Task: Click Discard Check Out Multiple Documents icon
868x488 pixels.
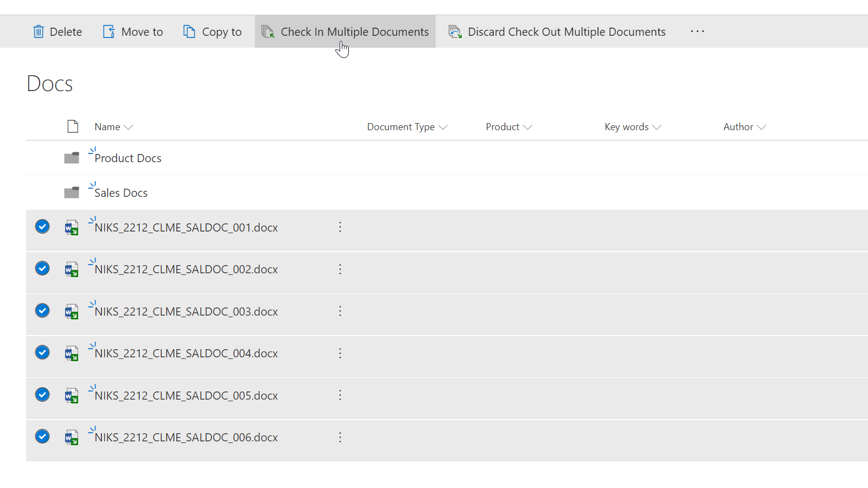Action: pos(455,31)
